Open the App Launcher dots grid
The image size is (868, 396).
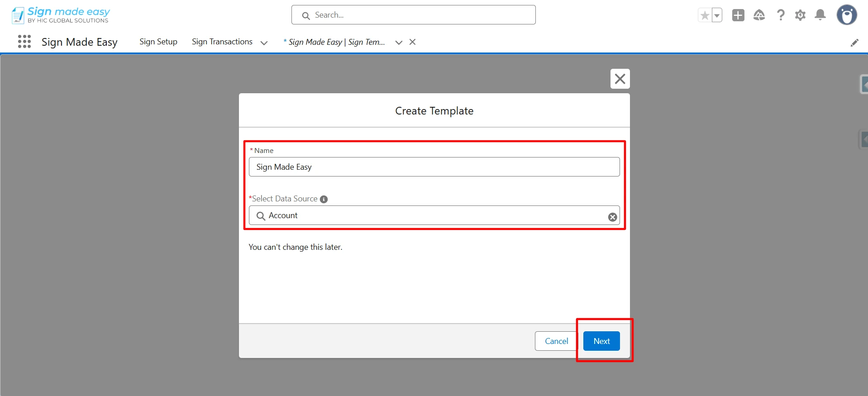(24, 42)
